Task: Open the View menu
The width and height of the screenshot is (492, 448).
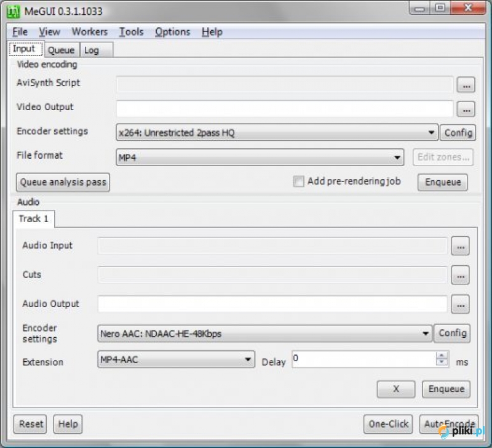Action: 49,32
